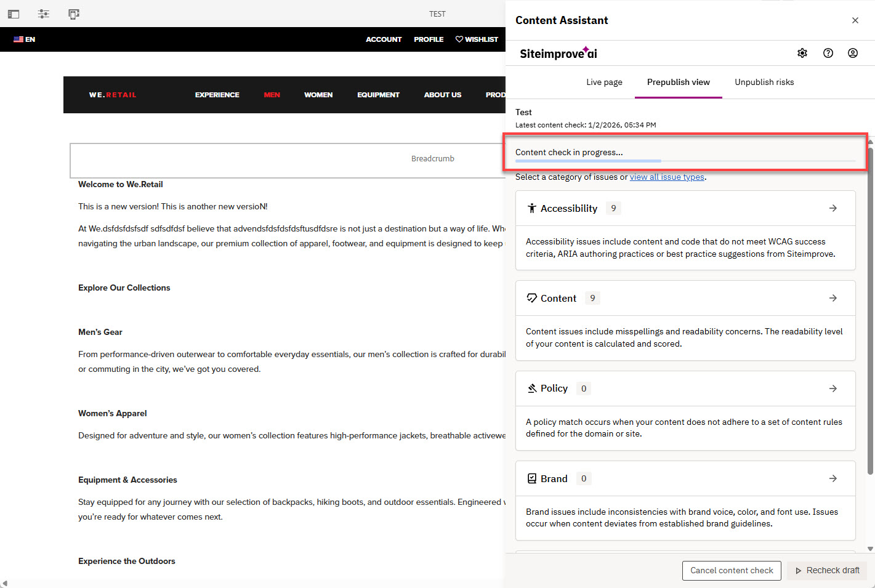This screenshot has height=588, width=875.
Task: Open page properties sliders icon
Action: 44,14
